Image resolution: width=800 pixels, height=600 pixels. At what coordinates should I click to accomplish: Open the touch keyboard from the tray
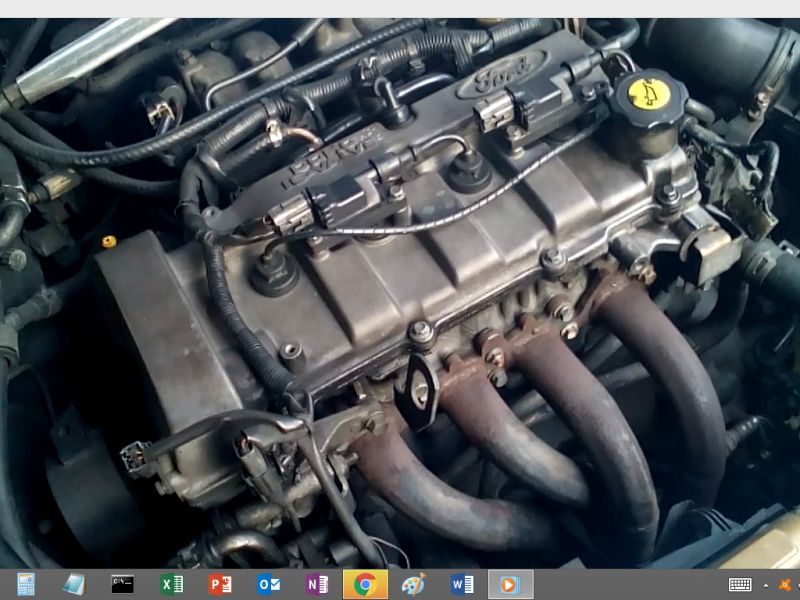[740, 585]
